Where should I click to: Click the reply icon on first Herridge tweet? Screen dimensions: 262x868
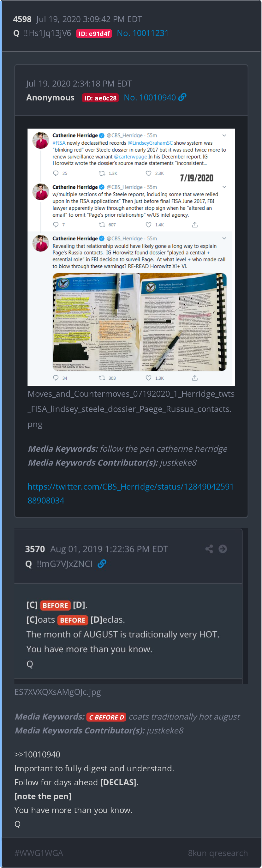point(56,173)
